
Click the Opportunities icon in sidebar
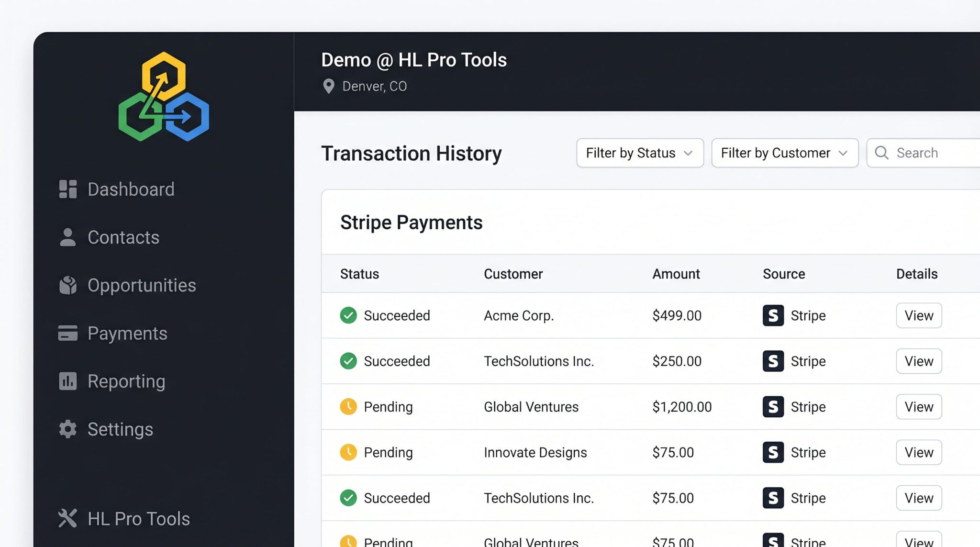point(67,285)
